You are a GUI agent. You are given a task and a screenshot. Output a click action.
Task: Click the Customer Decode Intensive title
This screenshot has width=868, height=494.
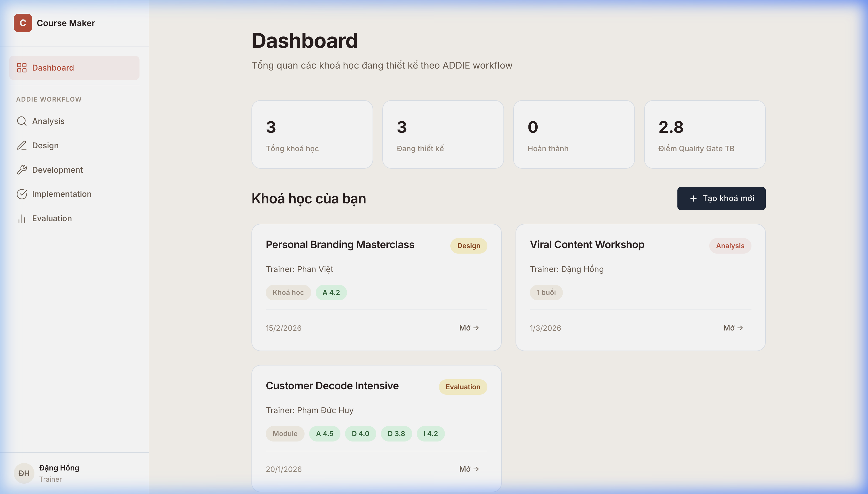[x=332, y=386]
